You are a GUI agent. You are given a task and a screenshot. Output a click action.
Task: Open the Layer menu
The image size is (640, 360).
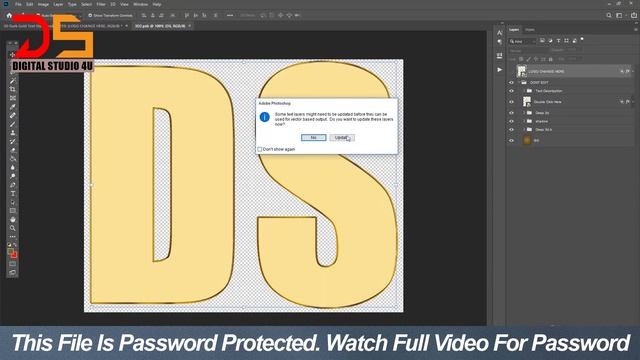click(58, 4)
